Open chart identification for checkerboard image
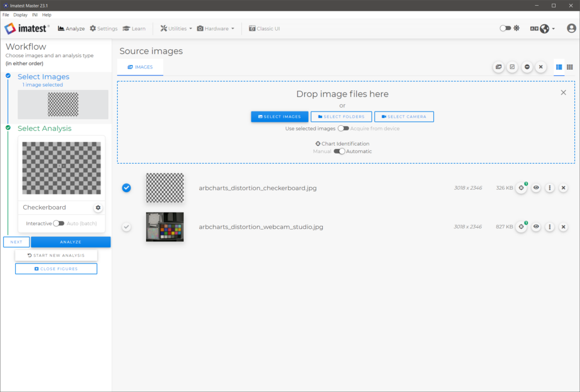 tap(521, 188)
